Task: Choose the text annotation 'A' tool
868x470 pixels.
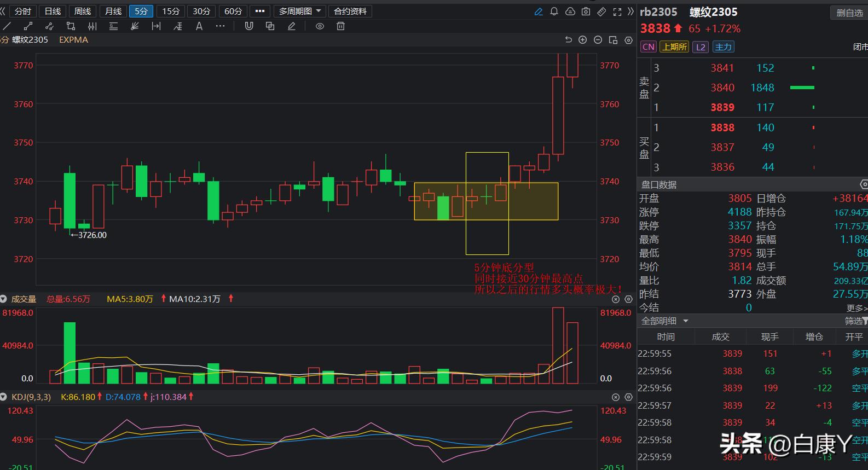Action: click(x=199, y=26)
